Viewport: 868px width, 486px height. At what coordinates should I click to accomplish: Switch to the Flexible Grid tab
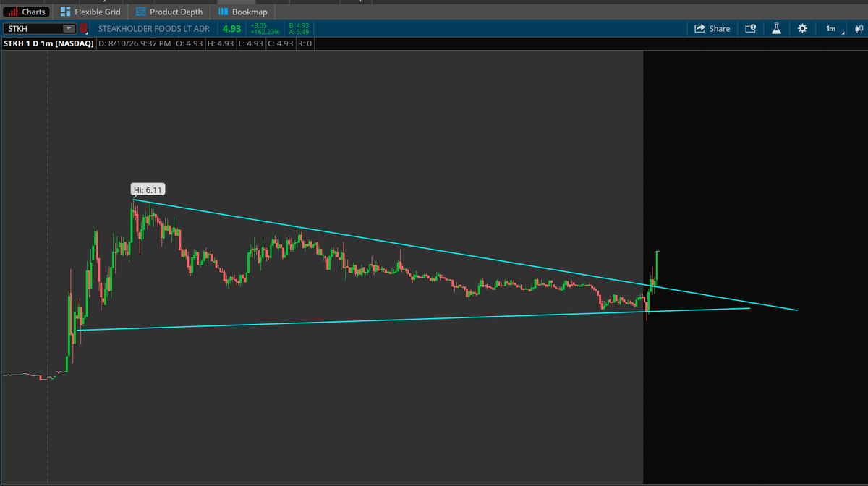point(90,12)
